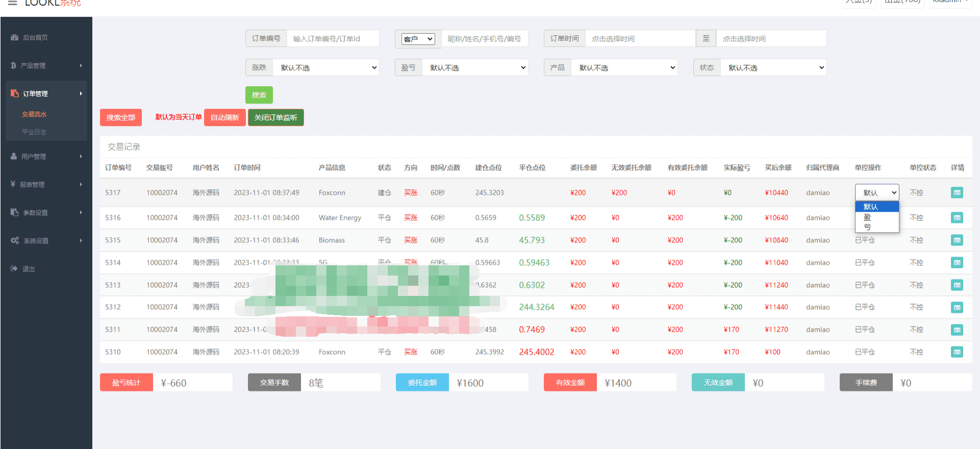Open details icon for order 5310

(x=957, y=352)
